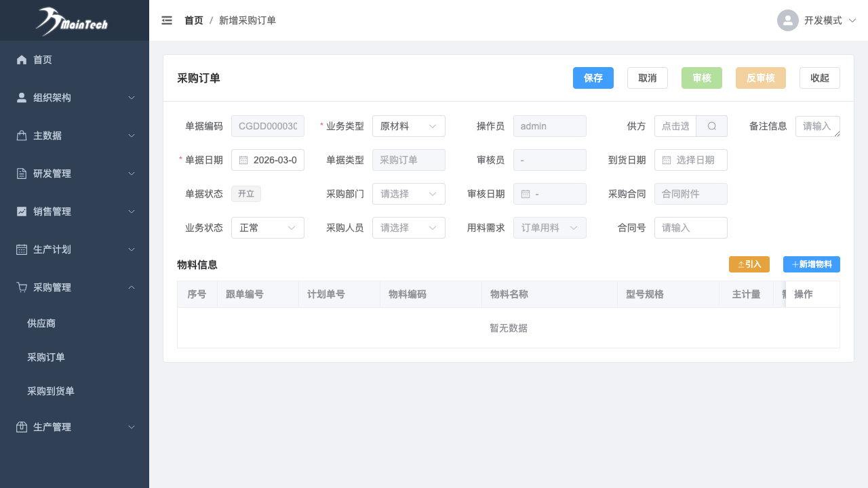
Task: Collapse the 采购管理 sidebar menu
Action: click(75, 287)
